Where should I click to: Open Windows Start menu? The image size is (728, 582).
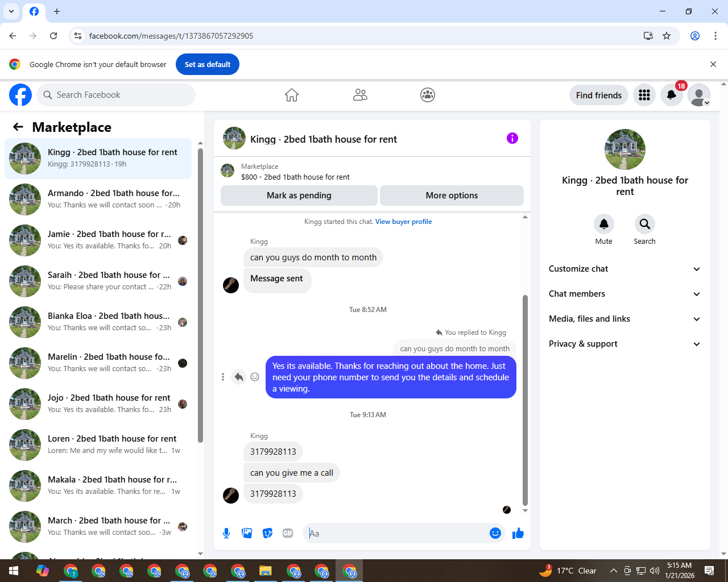[14, 571]
